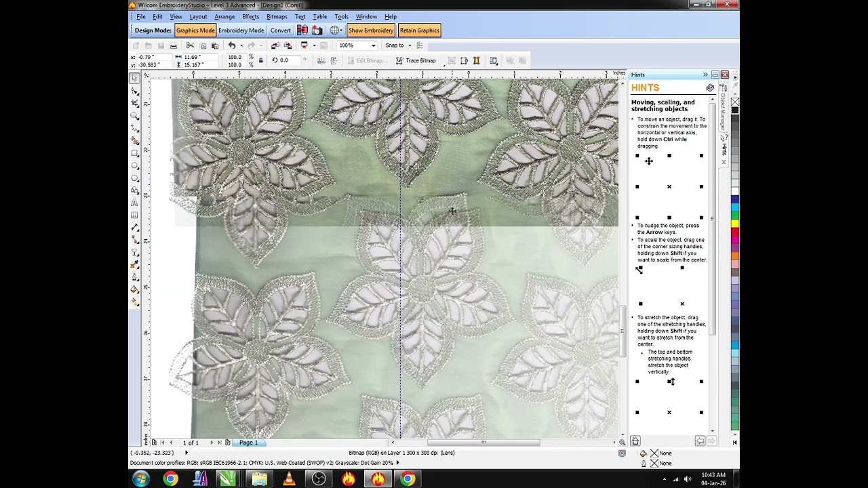Image resolution: width=868 pixels, height=488 pixels.
Task: Expand the undo history dropdown arrow
Action: [241, 45]
